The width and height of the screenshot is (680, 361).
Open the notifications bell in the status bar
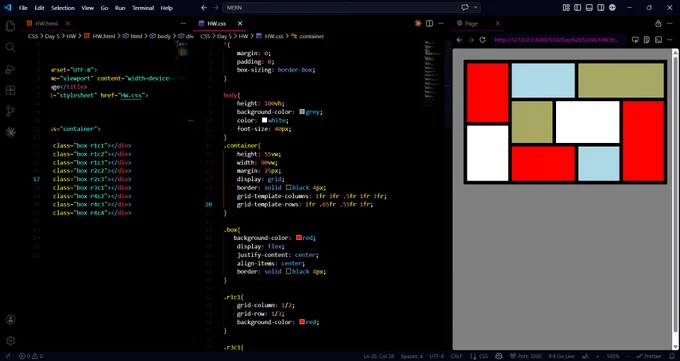point(672,356)
